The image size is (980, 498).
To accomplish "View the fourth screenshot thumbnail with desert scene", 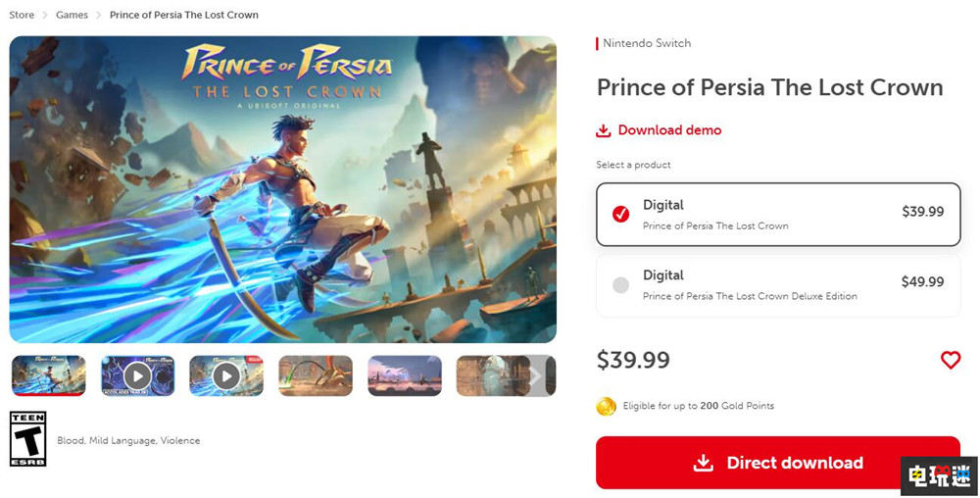I will pos(316,375).
